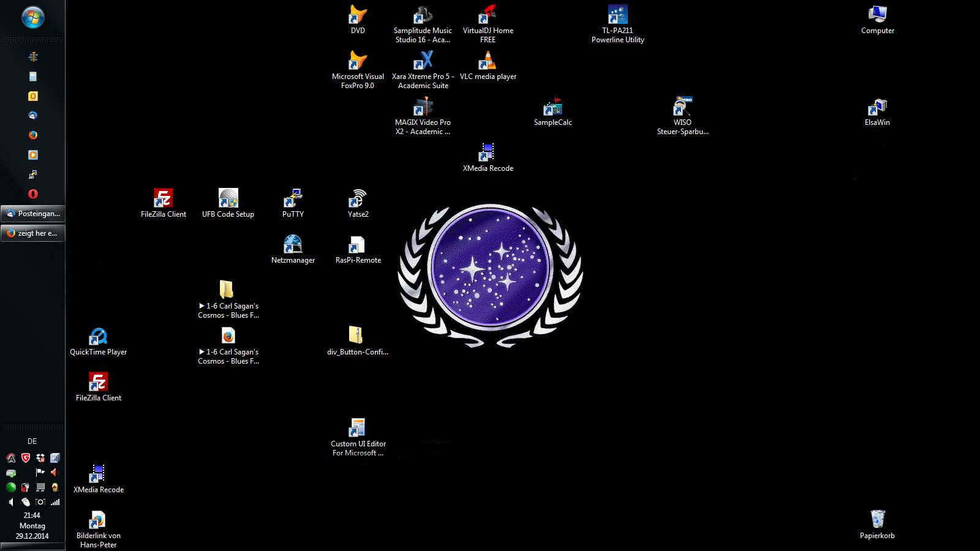Open the DVD desktop shortcut
Viewport: 980px width, 551px height.
pos(358,20)
